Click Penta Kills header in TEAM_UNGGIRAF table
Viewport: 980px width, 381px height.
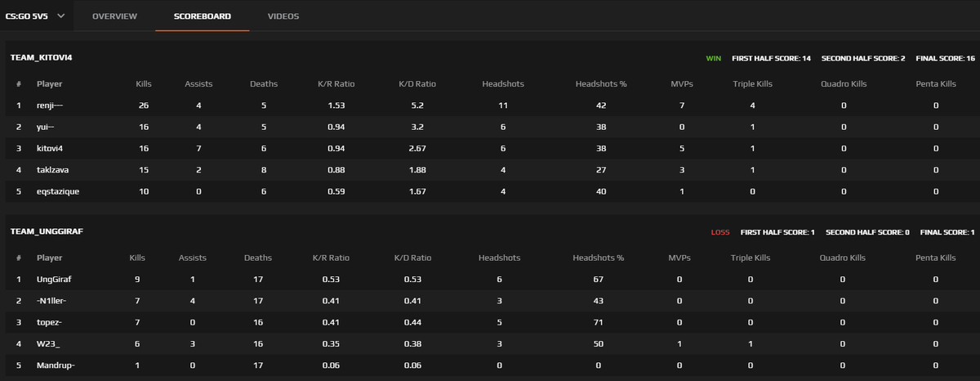936,258
